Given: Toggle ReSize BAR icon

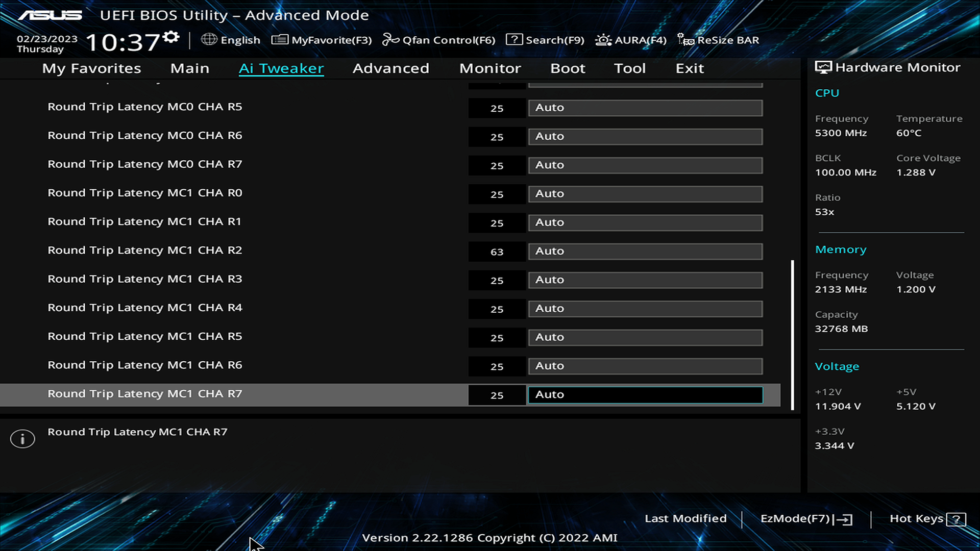Looking at the screenshot, I should pos(685,40).
